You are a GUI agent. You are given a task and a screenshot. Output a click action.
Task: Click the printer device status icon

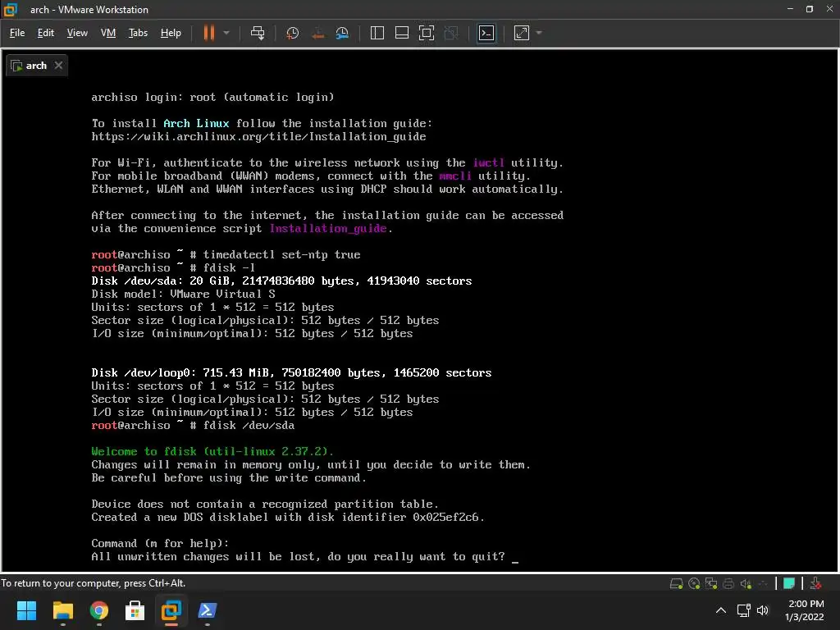click(x=728, y=583)
